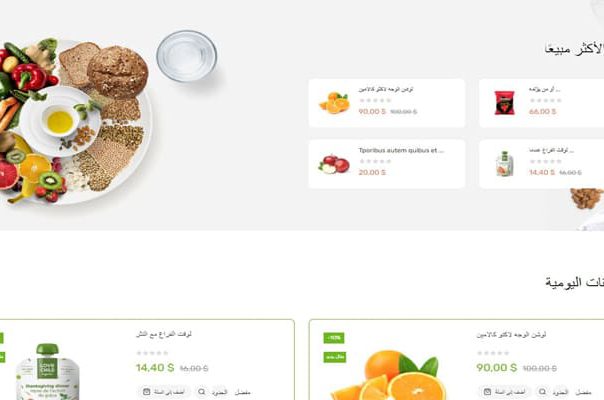Click the green label badge below the discount tag
The width and height of the screenshot is (604, 400).
334,357
